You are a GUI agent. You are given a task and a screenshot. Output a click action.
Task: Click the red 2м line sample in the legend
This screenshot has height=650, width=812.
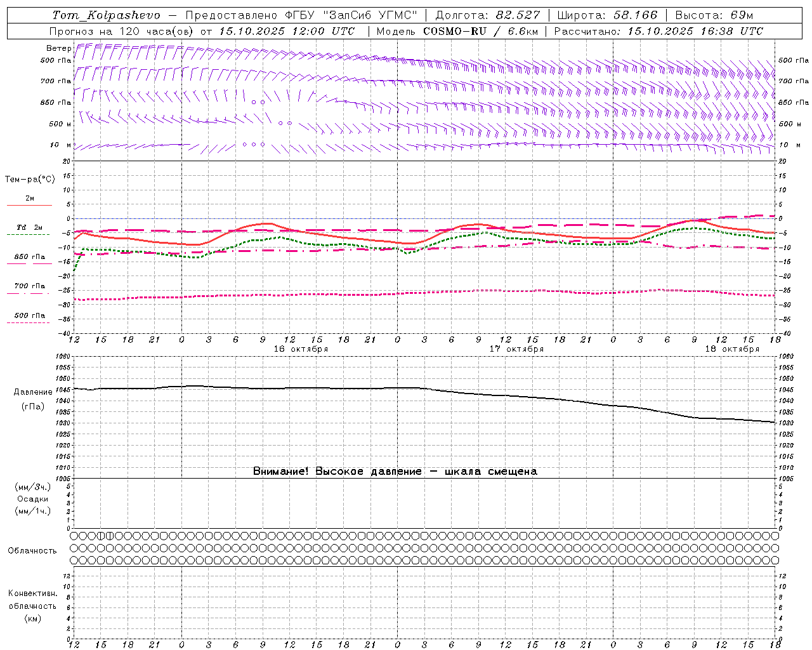(x=29, y=205)
